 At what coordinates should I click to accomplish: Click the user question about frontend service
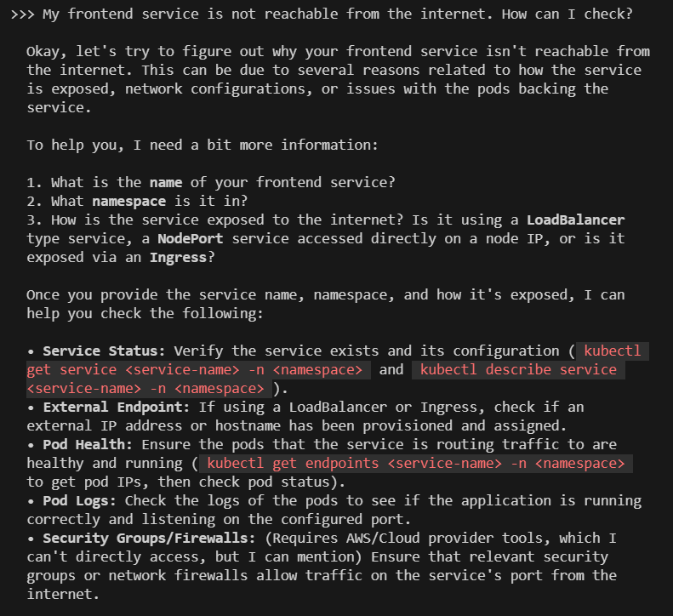click(338, 14)
